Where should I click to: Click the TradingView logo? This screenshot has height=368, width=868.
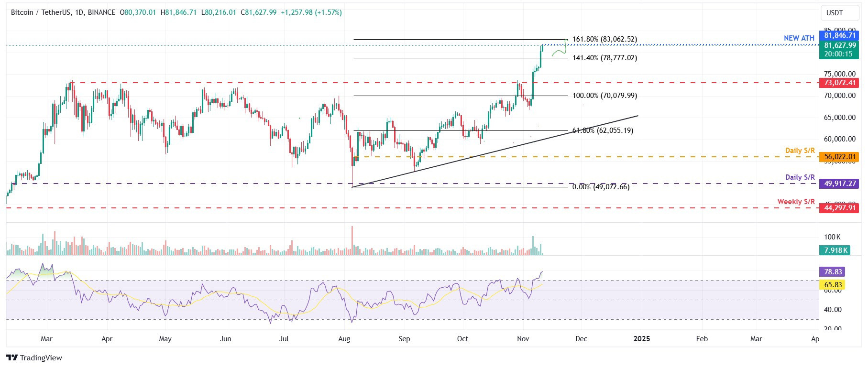coord(34,357)
